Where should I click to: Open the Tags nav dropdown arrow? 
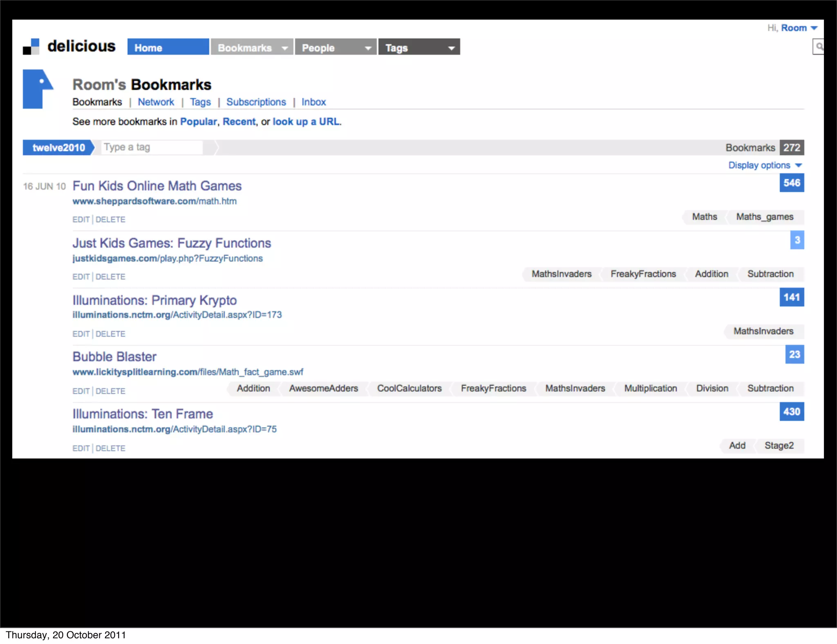pyautogui.click(x=451, y=48)
